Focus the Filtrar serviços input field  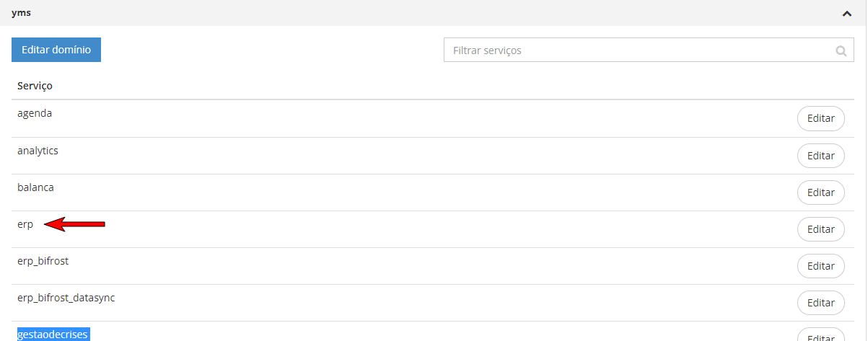639,50
